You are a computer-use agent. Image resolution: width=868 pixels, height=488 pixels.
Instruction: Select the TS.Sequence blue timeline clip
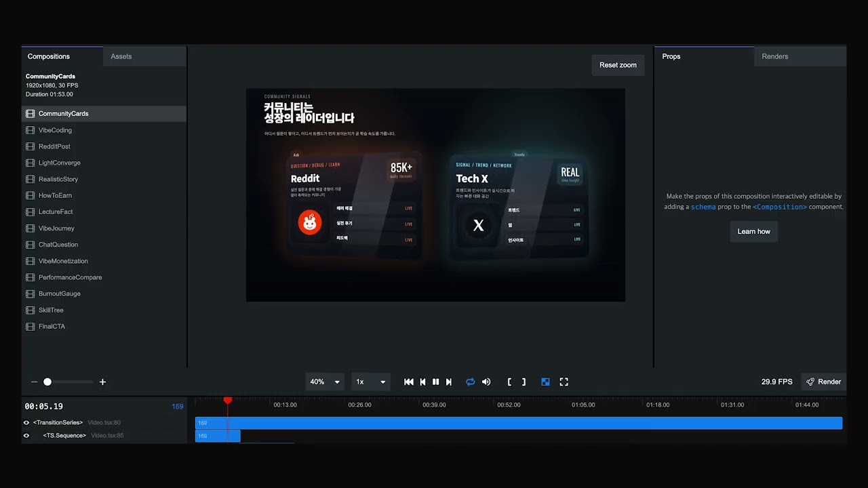pyautogui.click(x=218, y=436)
